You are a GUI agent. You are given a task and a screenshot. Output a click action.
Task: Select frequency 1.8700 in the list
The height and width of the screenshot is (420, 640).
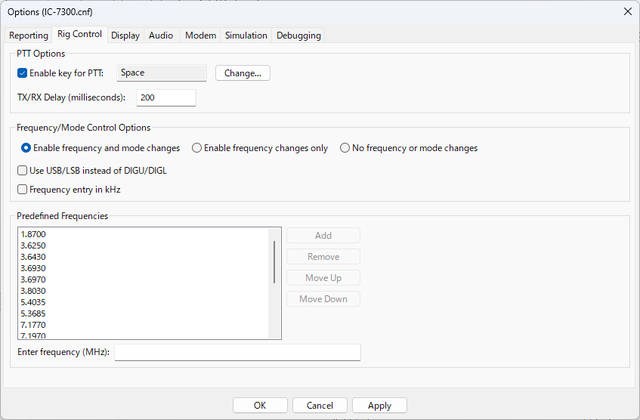pyautogui.click(x=143, y=234)
